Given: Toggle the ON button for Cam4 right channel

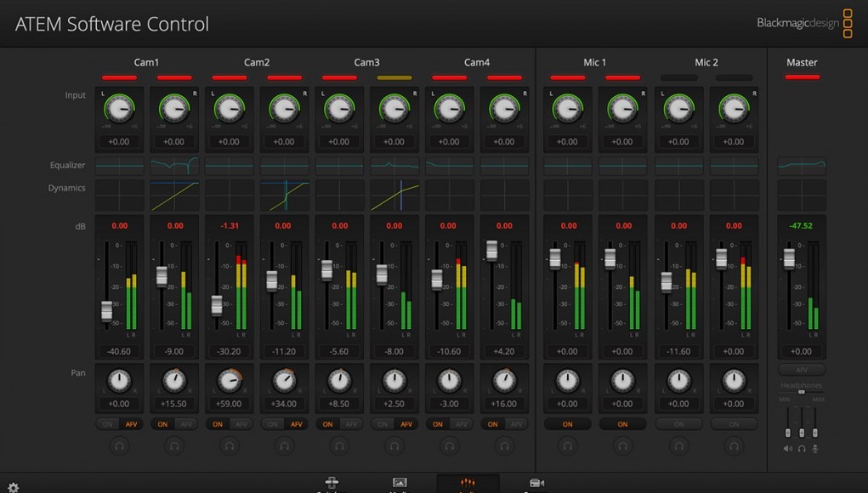Looking at the screenshot, I should [x=493, y=424].
